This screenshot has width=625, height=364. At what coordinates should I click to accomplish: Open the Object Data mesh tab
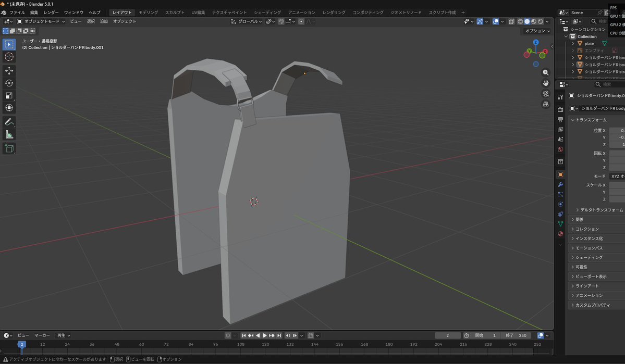(560, 224)
